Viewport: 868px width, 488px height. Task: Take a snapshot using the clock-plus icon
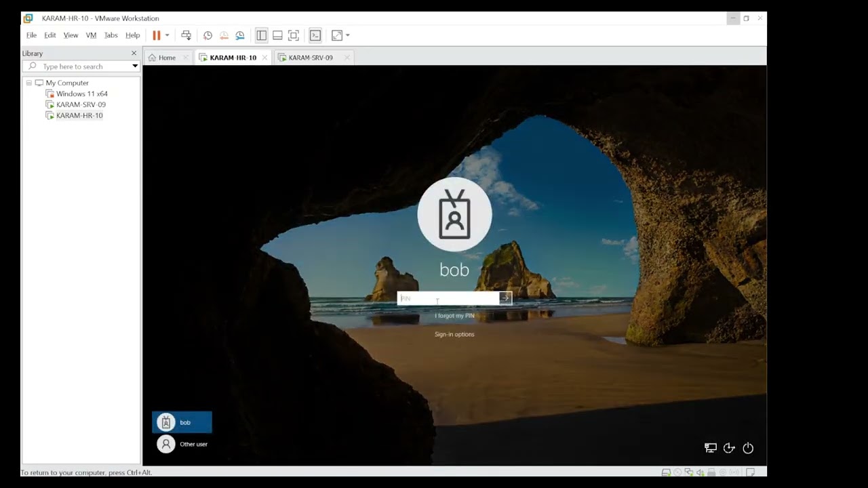208,35
